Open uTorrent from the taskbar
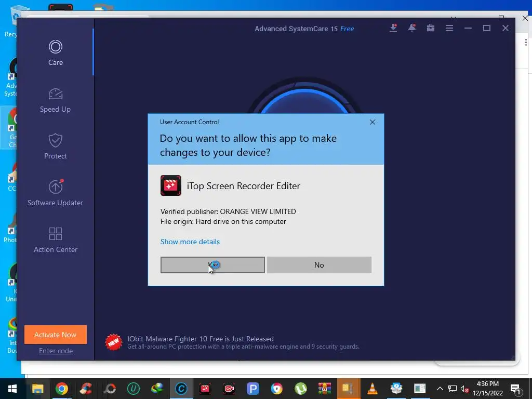Image resolution: width=532 pixels, height=399 pixels. [x=301, y=389]
